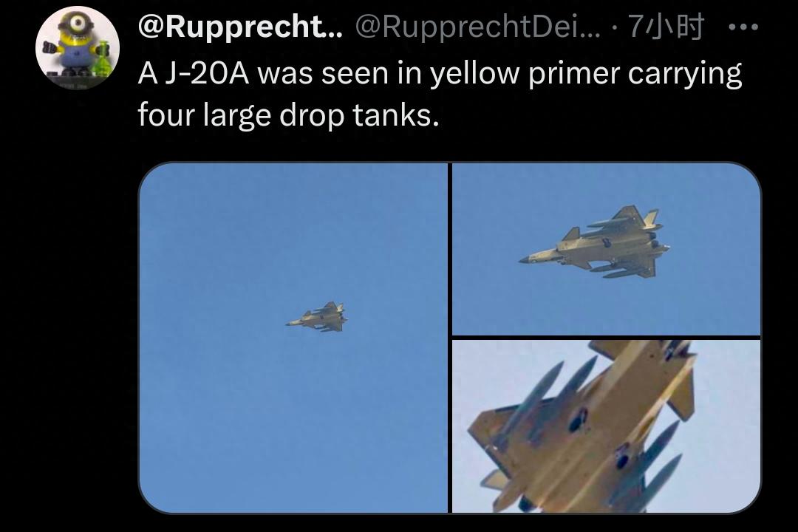Viewport: 798px width, 532px height.
Task: Click the fuselage center in close-up photo
Action: pos(601,423)
